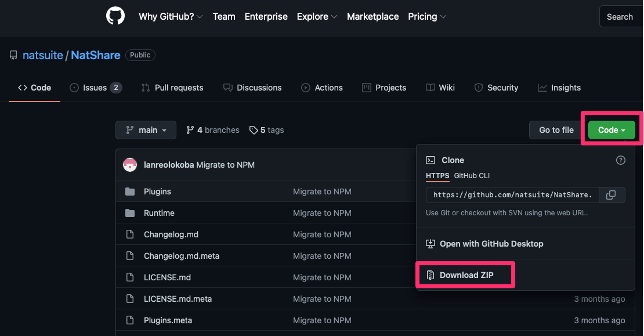644x336 pixels.
Task: Select the Code repository tab
Action: [34, 88]
